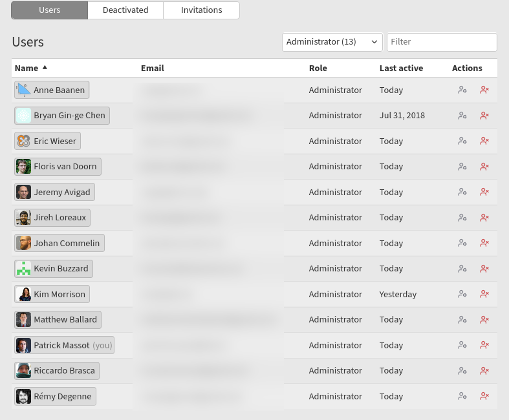
Task: Switch to the Deactivated tab
Action: (x=125, y=10)
